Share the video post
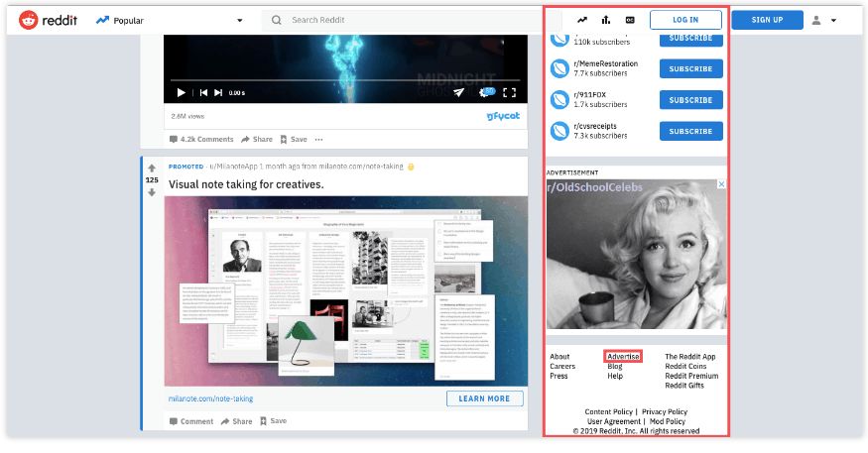Image resolution: width=868 pixels, height=453 pixels. 257,140
